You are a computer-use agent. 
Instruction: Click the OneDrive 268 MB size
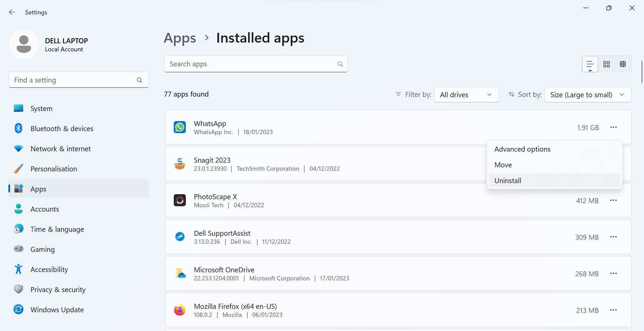587,274
